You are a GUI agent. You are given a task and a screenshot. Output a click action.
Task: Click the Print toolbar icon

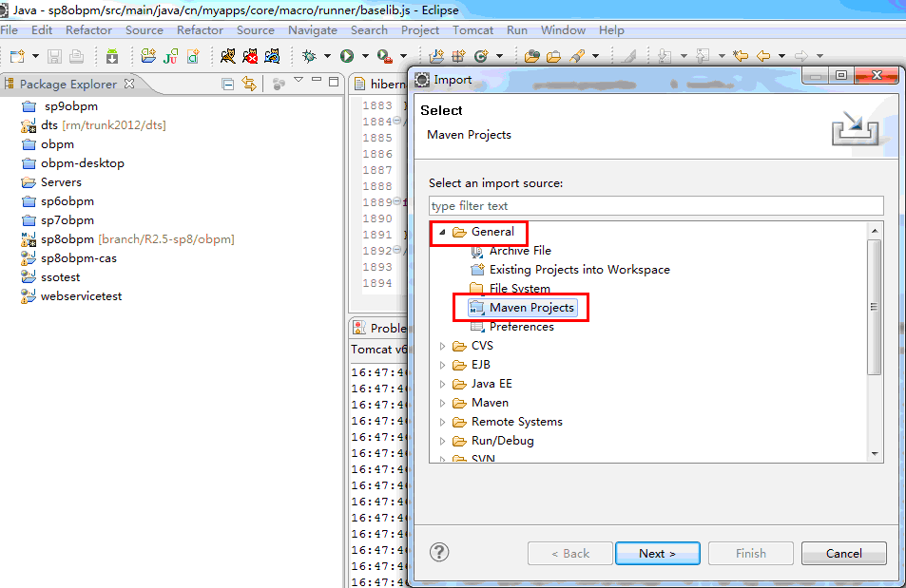(x=76, y=56)
